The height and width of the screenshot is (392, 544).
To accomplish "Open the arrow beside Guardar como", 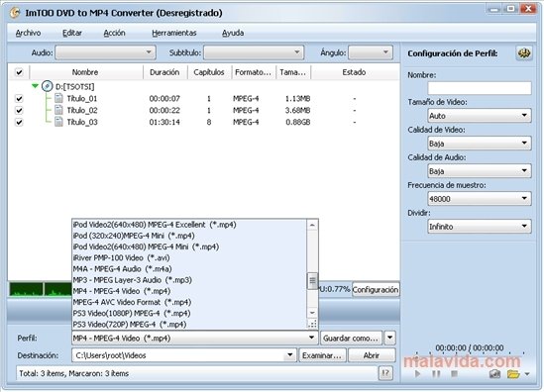I will click(x=390, y=338).
